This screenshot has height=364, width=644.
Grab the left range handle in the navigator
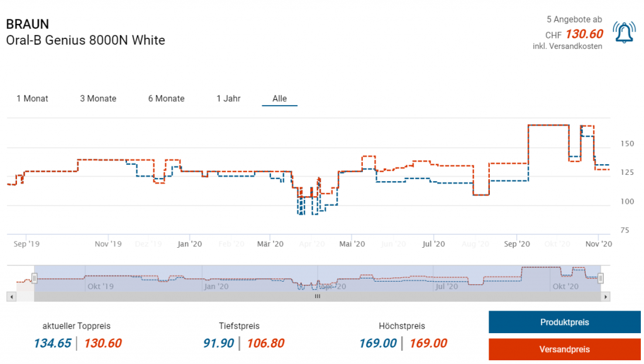coord(35,278)
